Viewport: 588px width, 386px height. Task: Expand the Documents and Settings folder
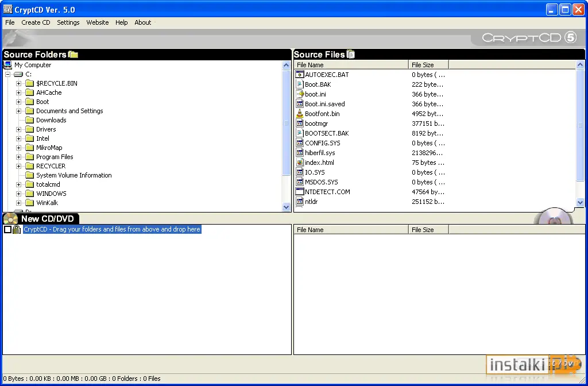point(18,111)
